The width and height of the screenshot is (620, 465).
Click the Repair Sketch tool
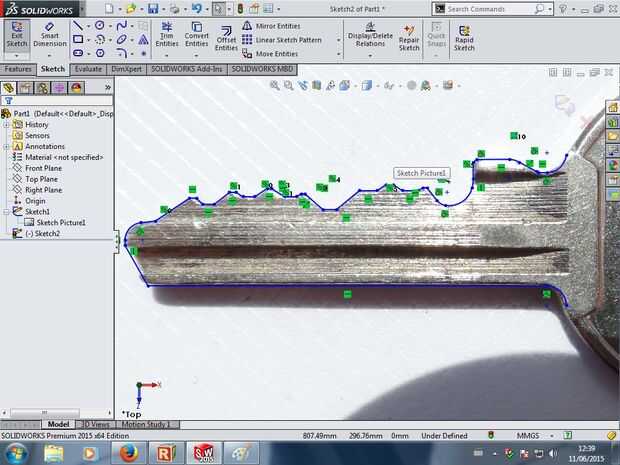409,38
